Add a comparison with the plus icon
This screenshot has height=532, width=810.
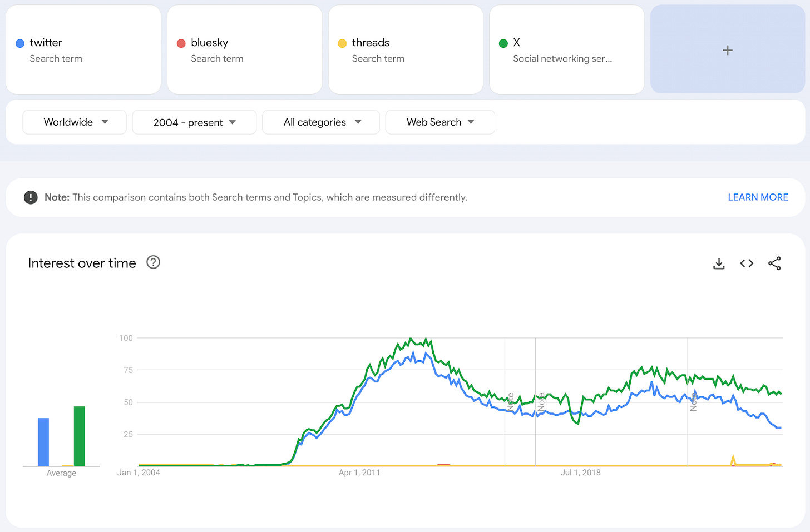tap(728, 50)
